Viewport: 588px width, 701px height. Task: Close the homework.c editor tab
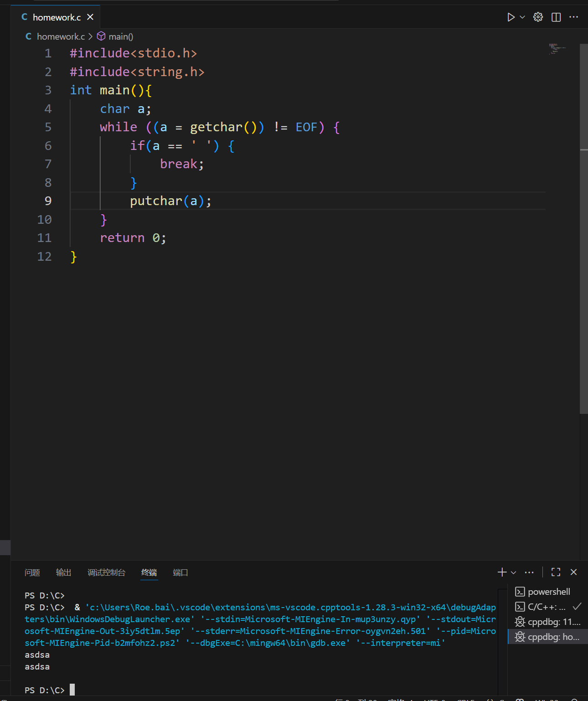coord(90,17)
